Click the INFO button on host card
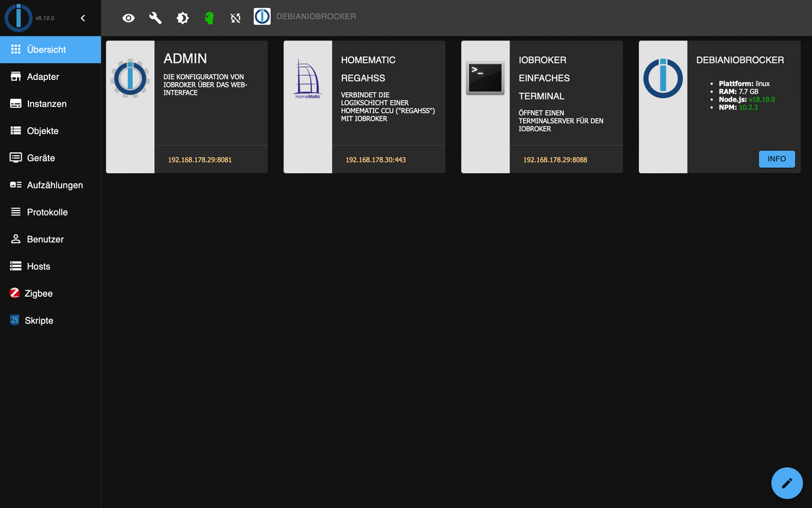 coord(777,158)
